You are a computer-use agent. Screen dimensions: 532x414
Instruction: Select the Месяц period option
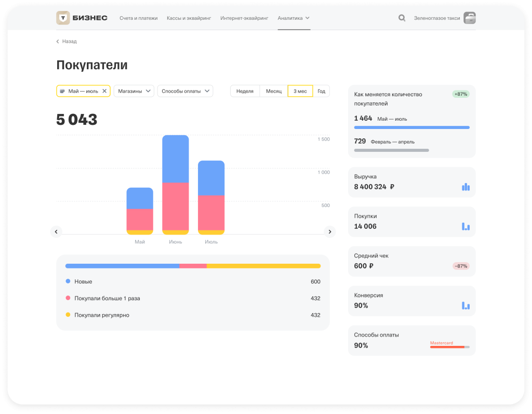[x=274, y=91]
